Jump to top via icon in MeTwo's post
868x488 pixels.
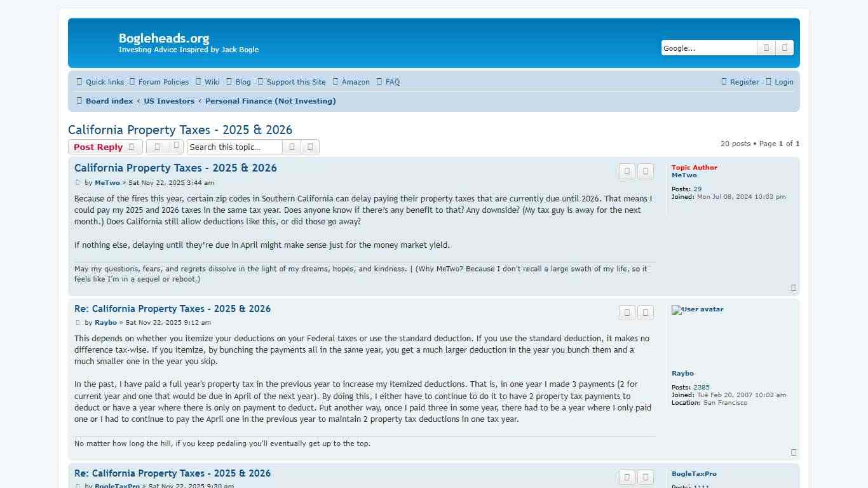click(x=793, y=288)
